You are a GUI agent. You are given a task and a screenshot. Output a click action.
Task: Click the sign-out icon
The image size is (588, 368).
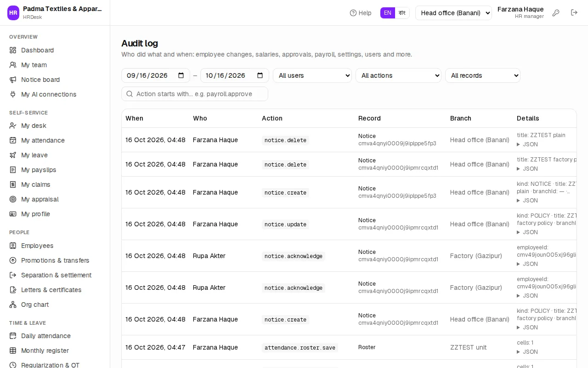pos(574,13)
